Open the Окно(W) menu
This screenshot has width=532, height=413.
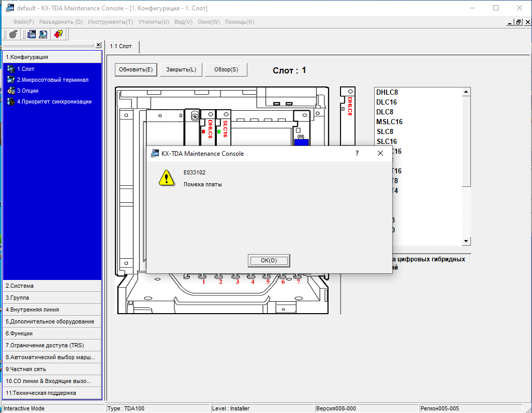click(209, 22)
